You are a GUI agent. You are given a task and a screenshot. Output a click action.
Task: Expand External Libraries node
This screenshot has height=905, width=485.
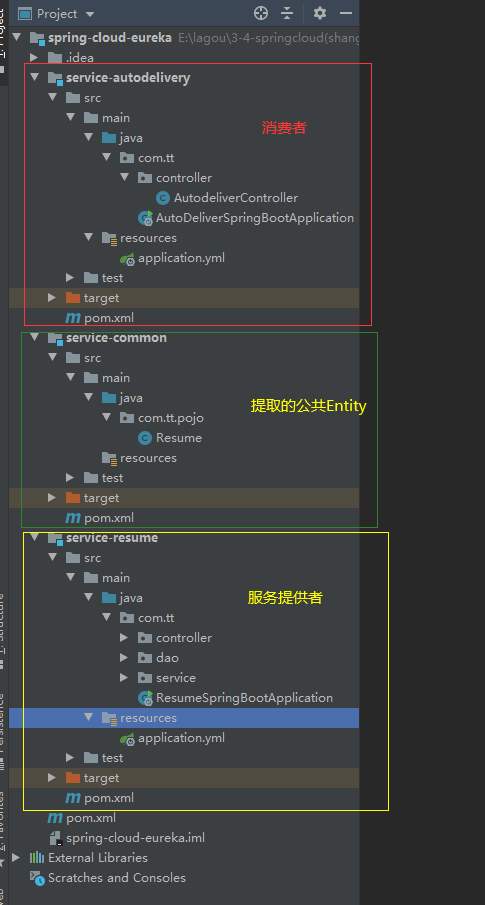point(16,858)
